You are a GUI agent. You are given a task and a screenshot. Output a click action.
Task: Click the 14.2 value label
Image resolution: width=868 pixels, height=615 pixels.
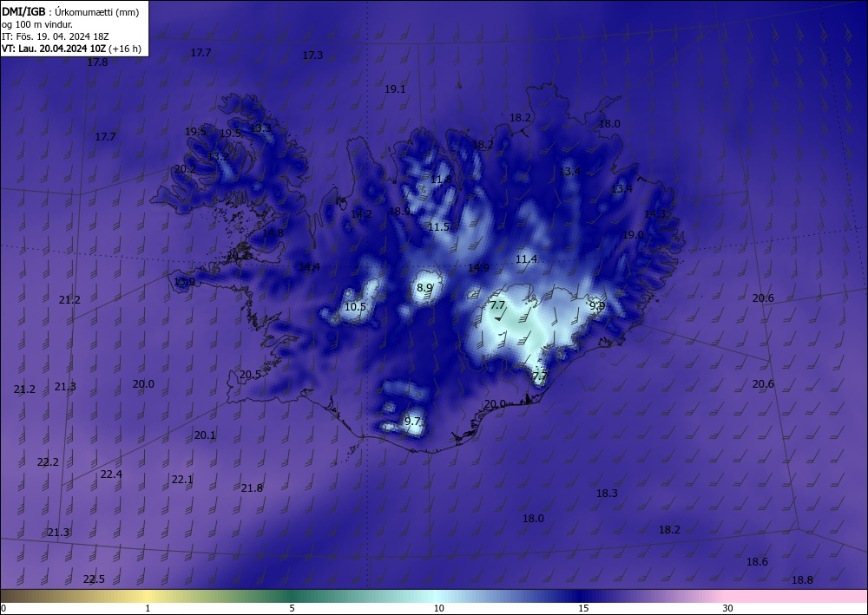(x=361, y=213)
